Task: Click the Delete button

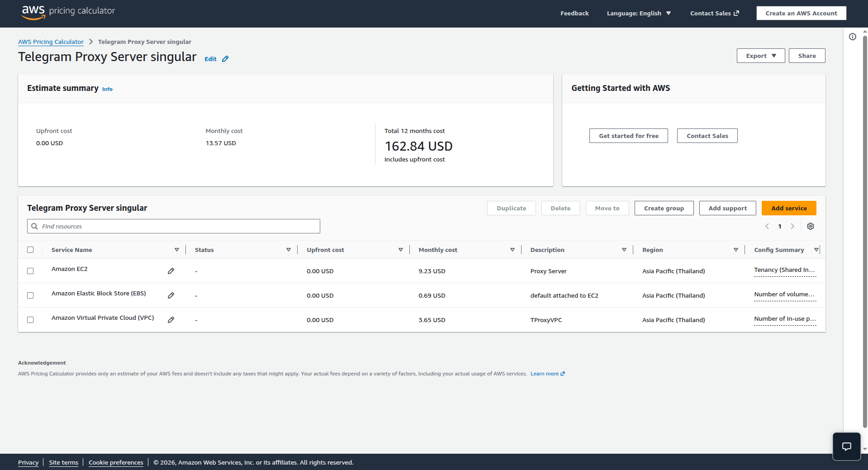Action: coord(560,208)
